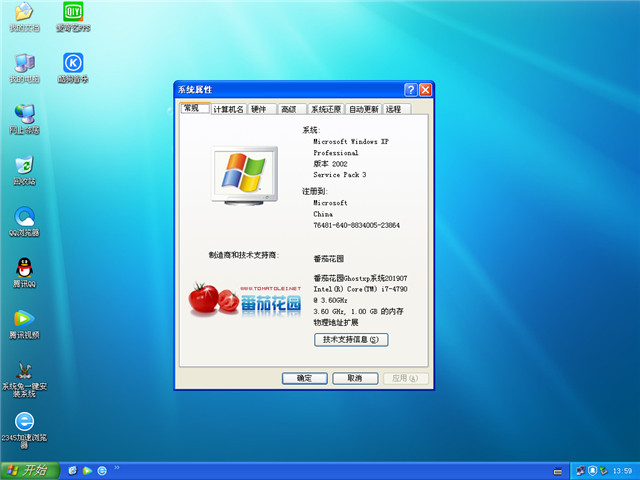Open the 我的文档 desktop folder icon

tap(24, 17)
